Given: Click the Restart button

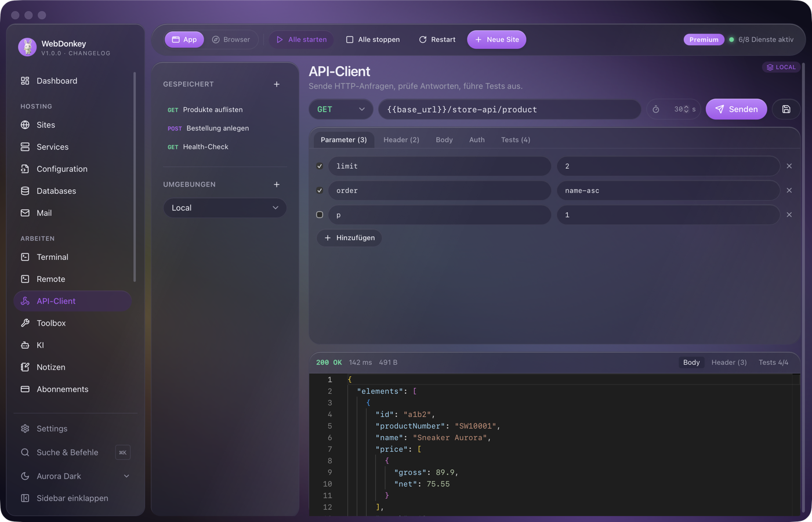Looking at the screenshot, I should [437, 39].
